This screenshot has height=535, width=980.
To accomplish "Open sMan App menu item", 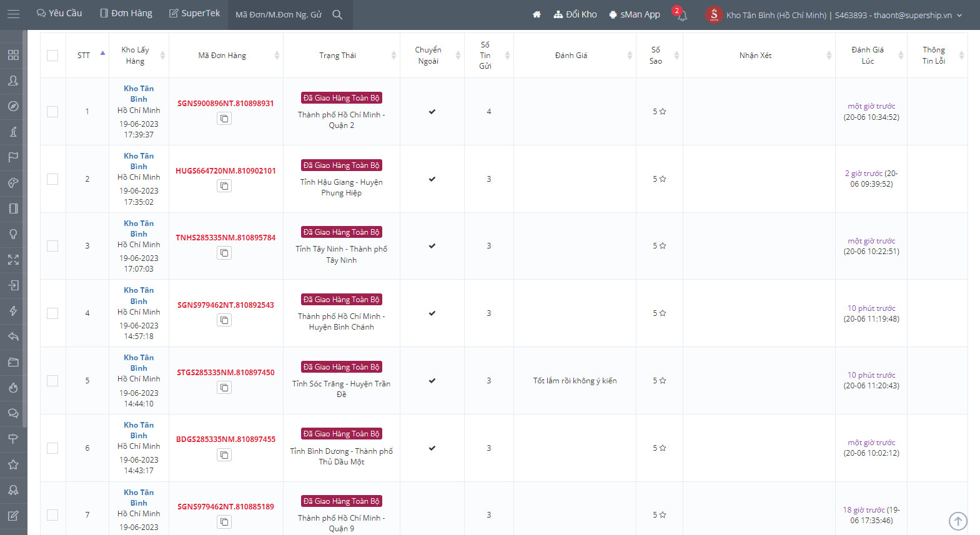I will 635,14.
